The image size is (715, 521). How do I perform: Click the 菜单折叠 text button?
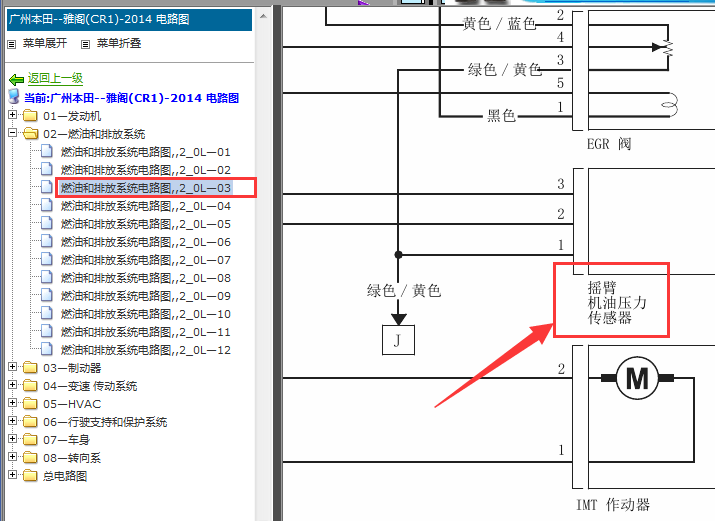(119, 43)
